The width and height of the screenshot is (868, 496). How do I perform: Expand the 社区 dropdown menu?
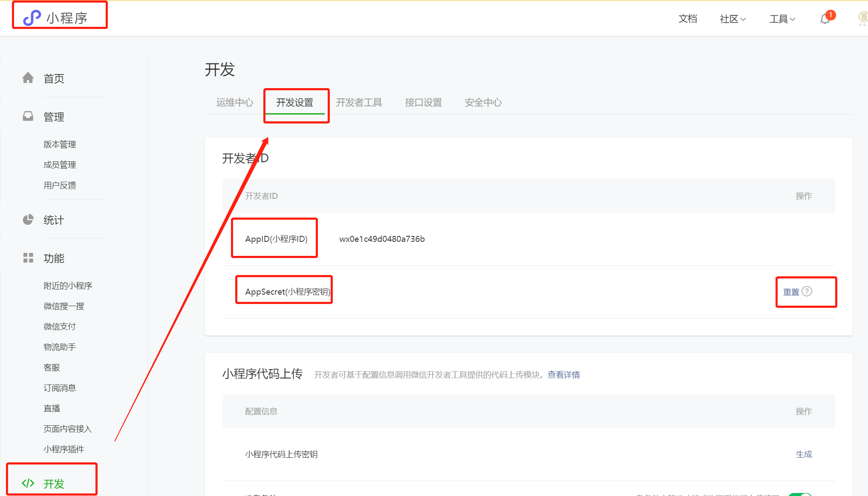pos(732,19)
